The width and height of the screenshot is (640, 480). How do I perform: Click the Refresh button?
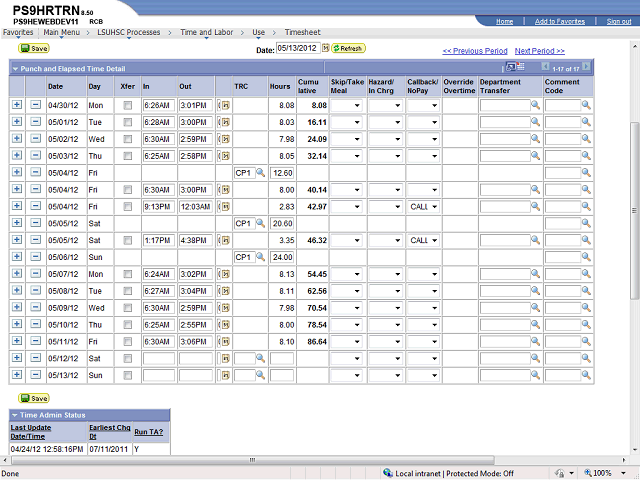point(350,48)
